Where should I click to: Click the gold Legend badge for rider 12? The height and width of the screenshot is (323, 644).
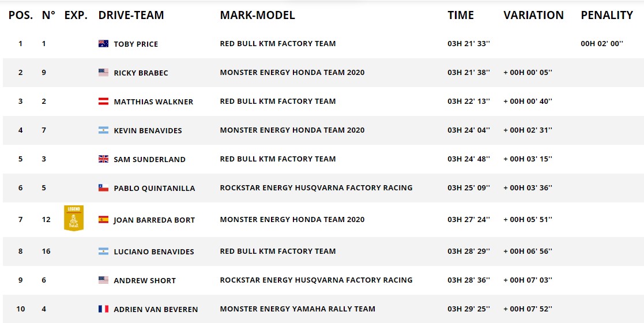[x=74, y=218]
